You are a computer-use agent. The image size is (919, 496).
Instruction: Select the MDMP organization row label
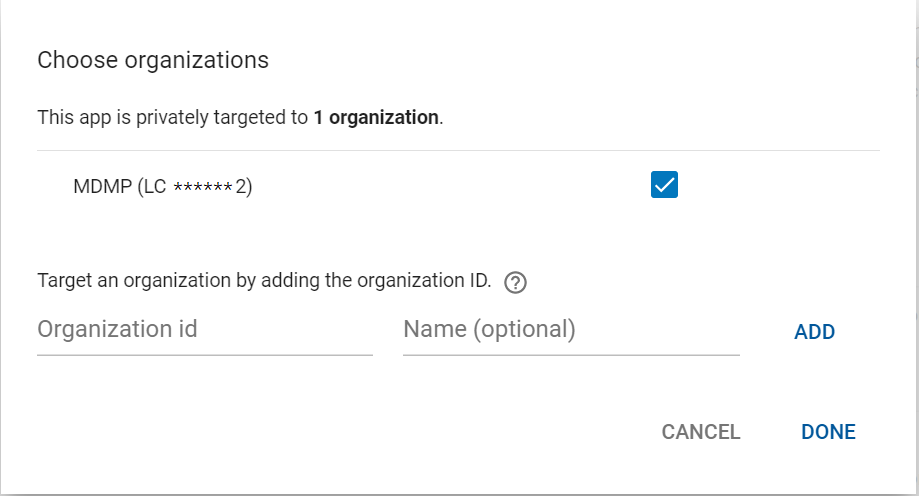coord(162,186)
